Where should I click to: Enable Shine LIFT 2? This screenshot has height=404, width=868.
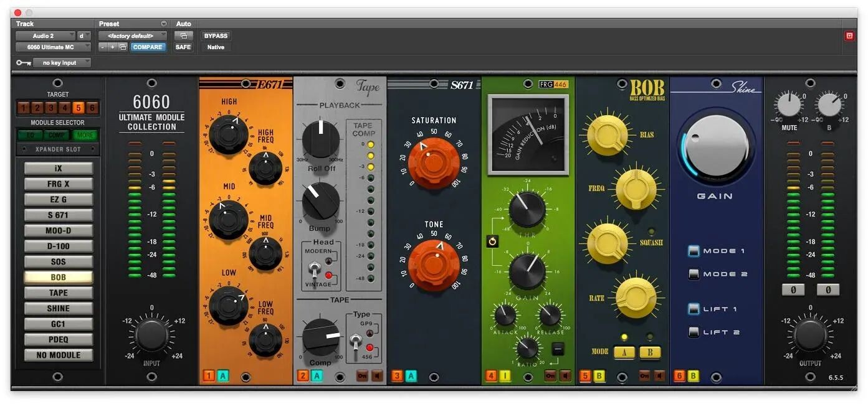pos(694,332)
